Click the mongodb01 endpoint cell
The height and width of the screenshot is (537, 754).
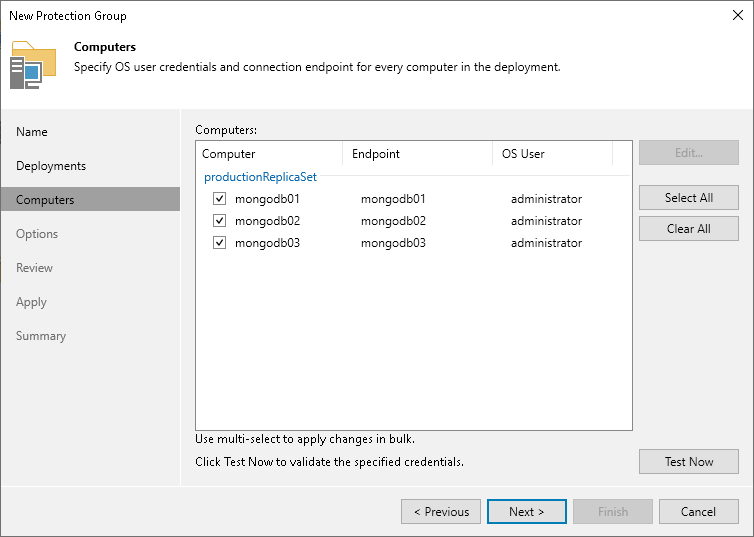tap(393, 199)
